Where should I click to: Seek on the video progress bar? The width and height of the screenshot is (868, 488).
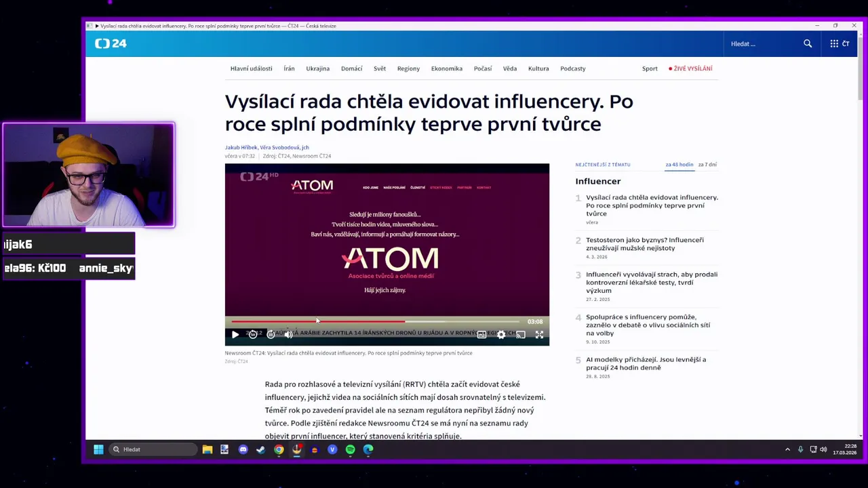click(375, 321)
